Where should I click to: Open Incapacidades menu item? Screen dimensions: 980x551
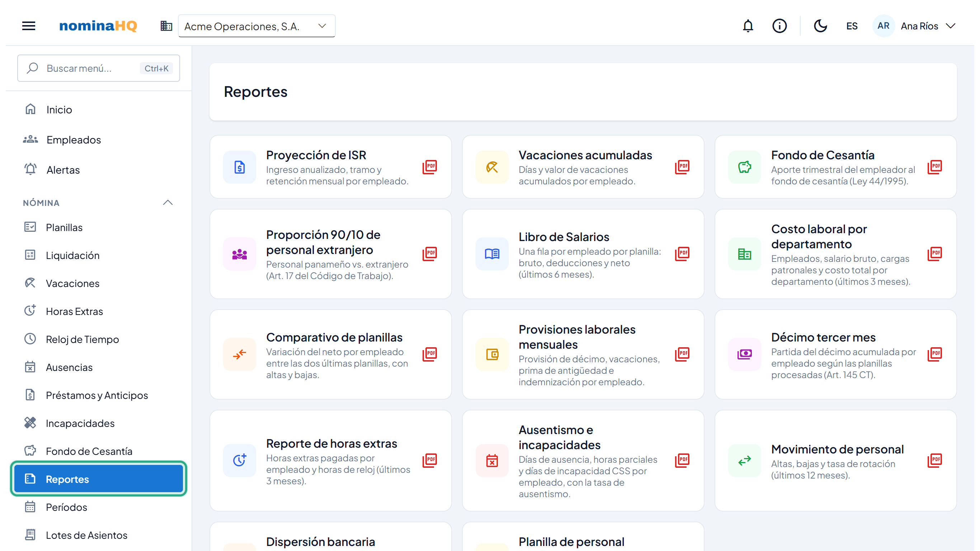99,423
